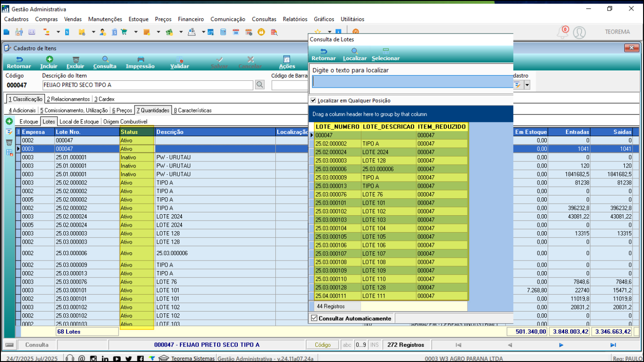Viewport: 644px width, 362px height.
Task: Click Localizar magnifier in Consulta de Lotes
Action: (354, 51)
